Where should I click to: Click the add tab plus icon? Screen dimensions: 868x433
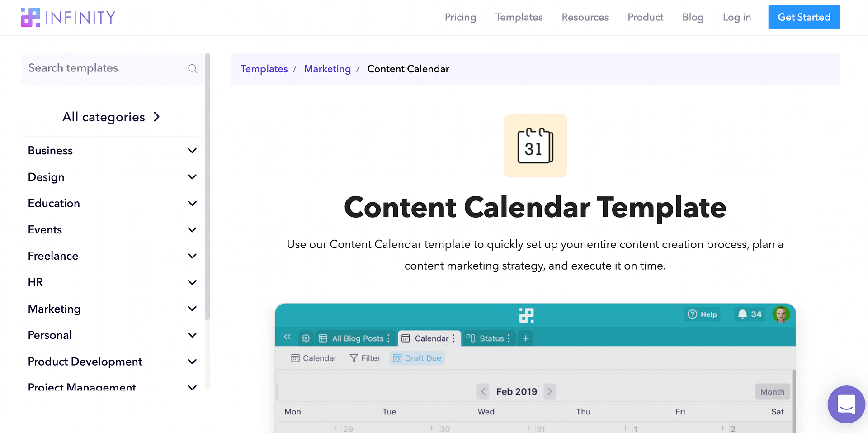525,338
